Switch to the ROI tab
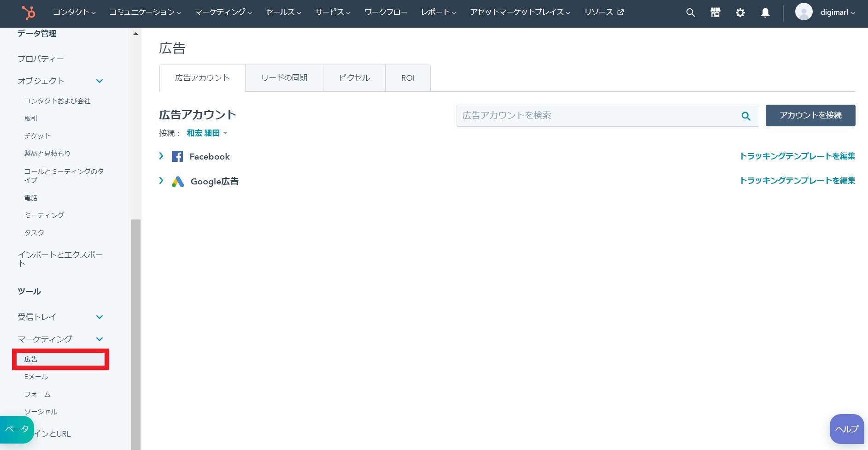The image size is (868, 450). pos(408,78)
